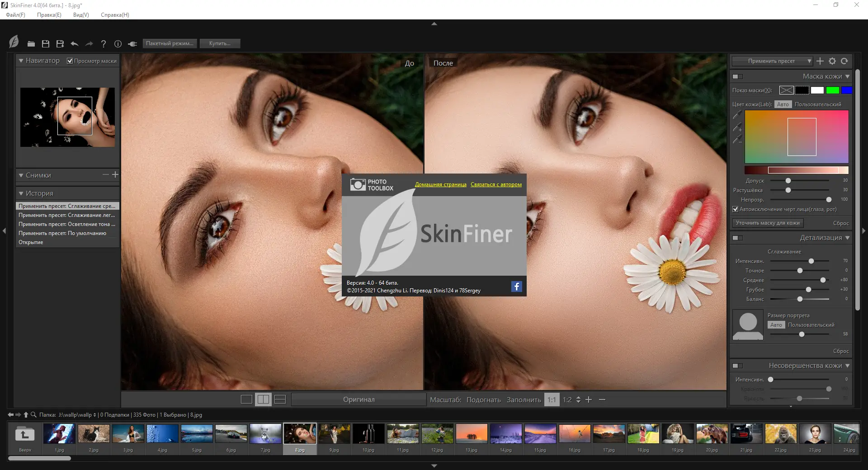This screenshot has height=470, width=868.
Task: Redo using the right curved arrow icon
Action: (x=89, y=44)
